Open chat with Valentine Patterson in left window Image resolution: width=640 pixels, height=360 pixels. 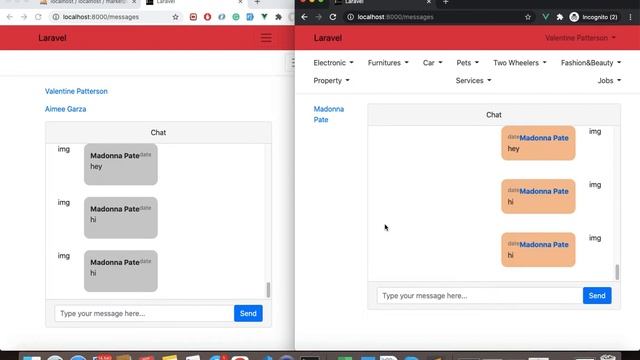coord(76,91)
